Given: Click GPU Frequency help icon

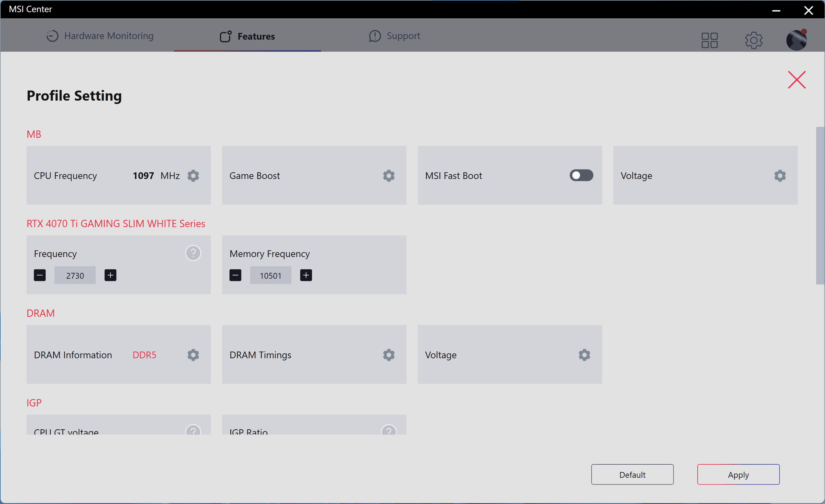Looking at the screenshot, I should (x=193, y=253).
